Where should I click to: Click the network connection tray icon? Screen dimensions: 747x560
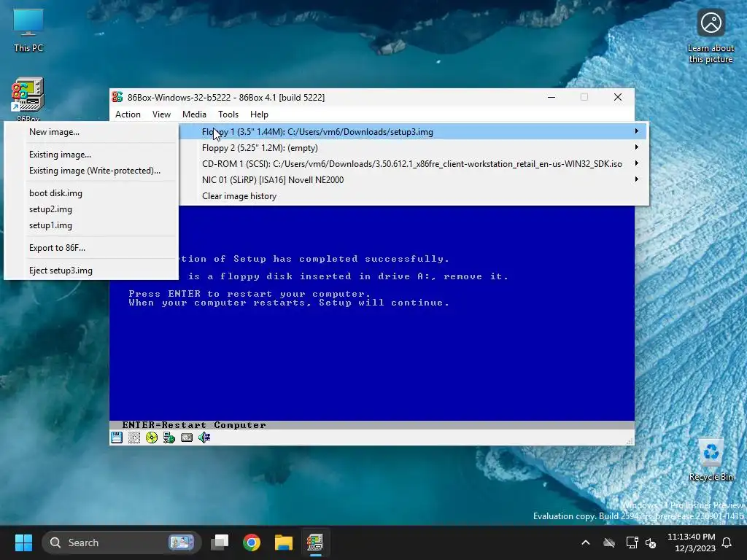(632, 542)
